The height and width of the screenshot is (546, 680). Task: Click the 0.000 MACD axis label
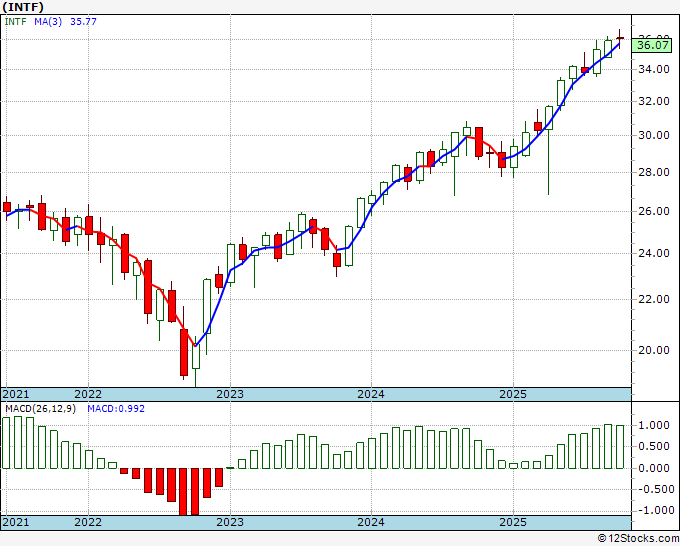click(x=656, y=468)
